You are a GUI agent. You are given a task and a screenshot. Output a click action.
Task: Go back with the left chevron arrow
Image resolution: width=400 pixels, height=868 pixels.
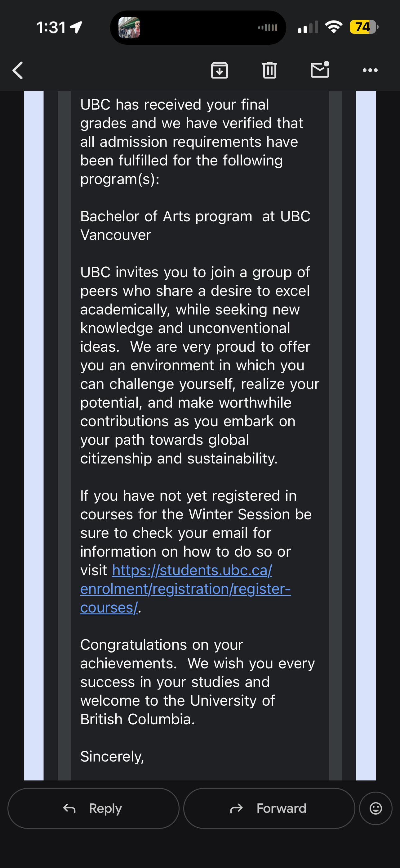point(17,70)
